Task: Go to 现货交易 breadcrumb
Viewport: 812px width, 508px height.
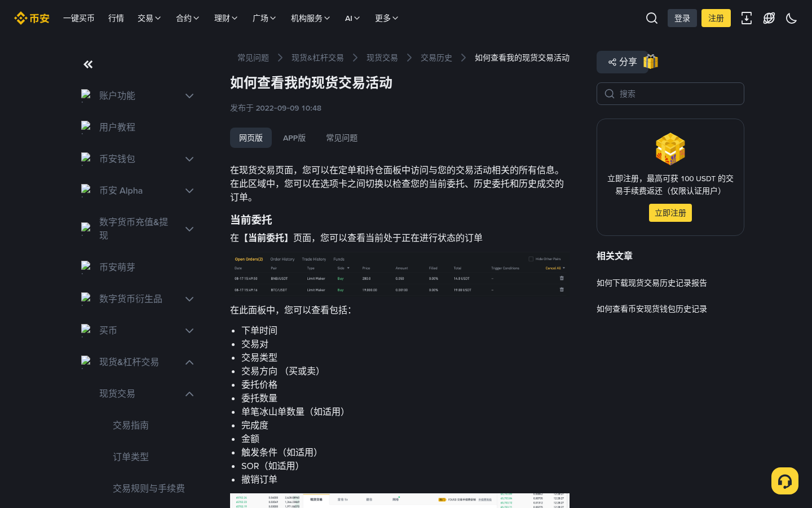Action: click(382, 58)
